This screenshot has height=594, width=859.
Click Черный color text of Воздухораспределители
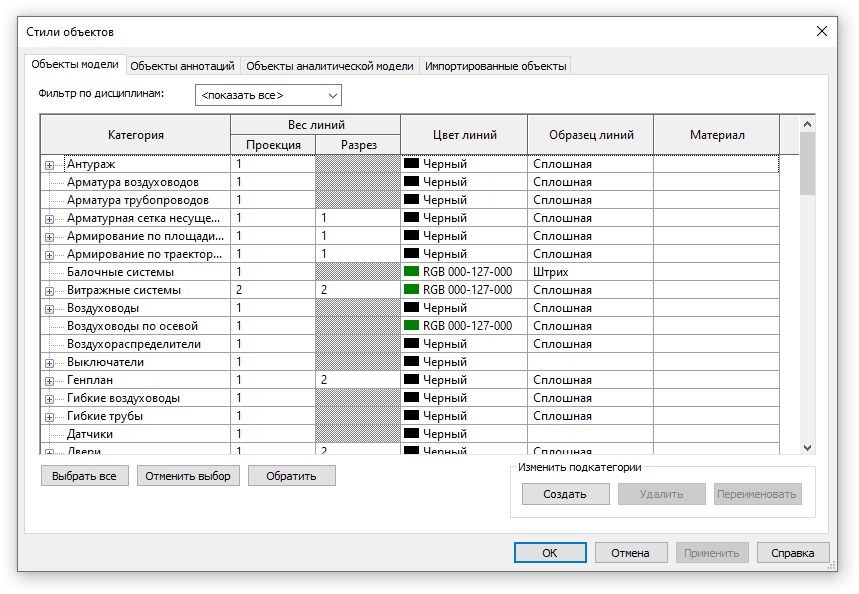coord(445,344)
